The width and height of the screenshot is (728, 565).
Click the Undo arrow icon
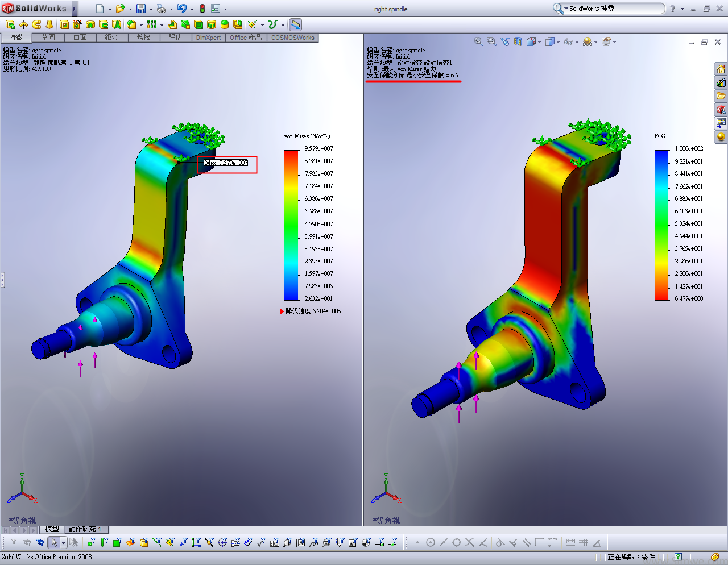[x=181, y=9]
